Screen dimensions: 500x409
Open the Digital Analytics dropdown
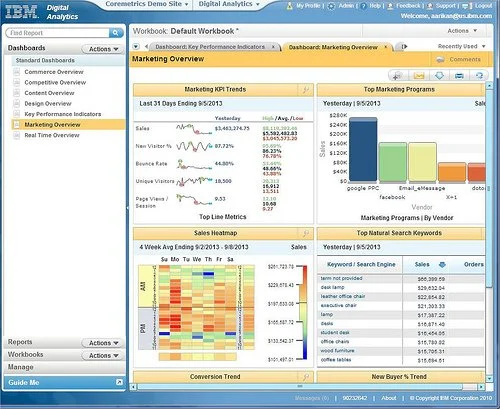[x=229, y=4]
